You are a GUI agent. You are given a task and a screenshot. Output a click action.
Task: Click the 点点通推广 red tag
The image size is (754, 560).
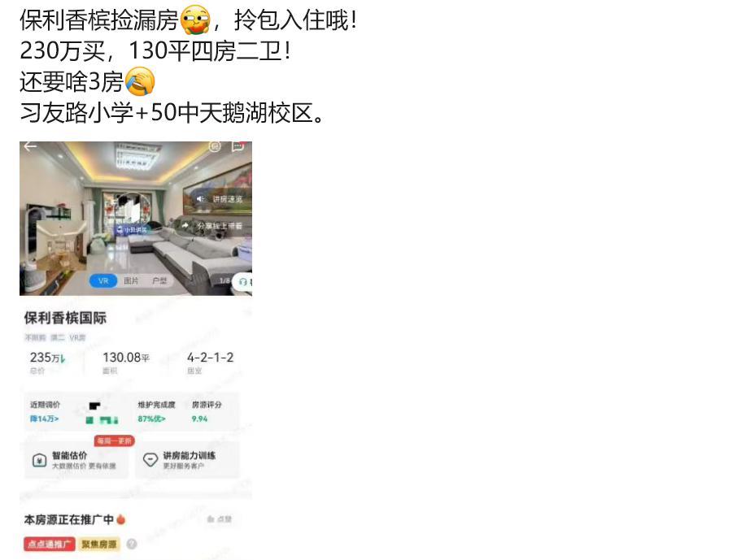49,544
